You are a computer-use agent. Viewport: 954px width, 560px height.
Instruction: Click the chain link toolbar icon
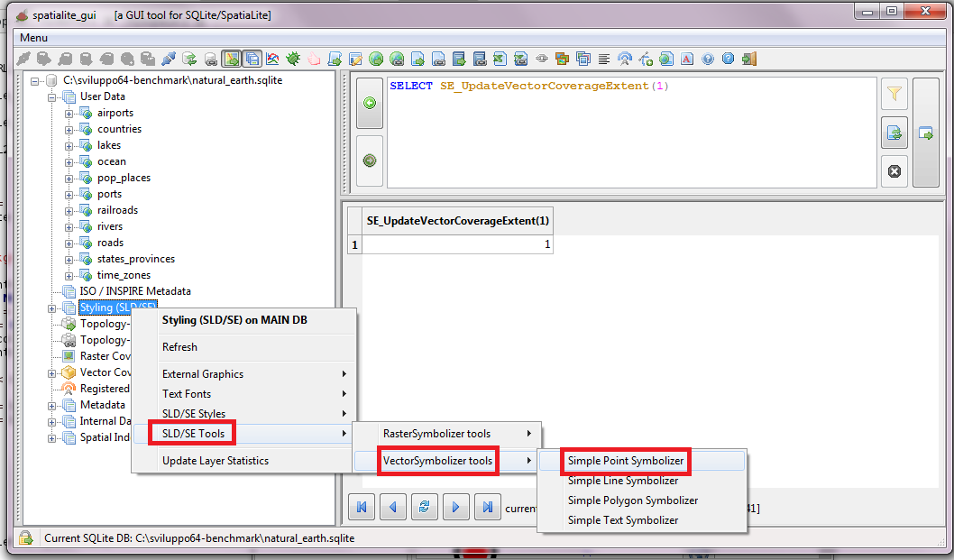click(542, 59)
